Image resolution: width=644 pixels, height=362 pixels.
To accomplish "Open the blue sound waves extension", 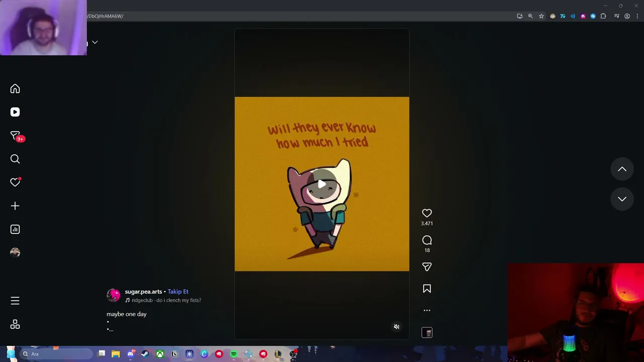I will coord(573,16).
